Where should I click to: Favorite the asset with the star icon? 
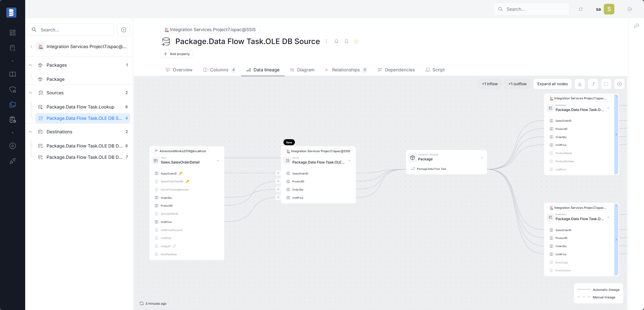pyautogui.click(x=356, y=41)
